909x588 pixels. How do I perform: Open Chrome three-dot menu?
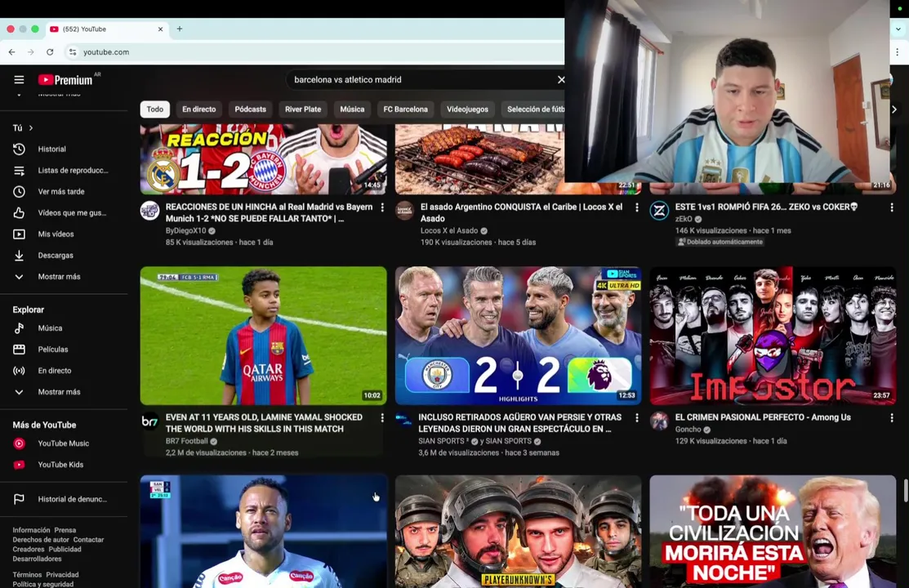(898, 52)
